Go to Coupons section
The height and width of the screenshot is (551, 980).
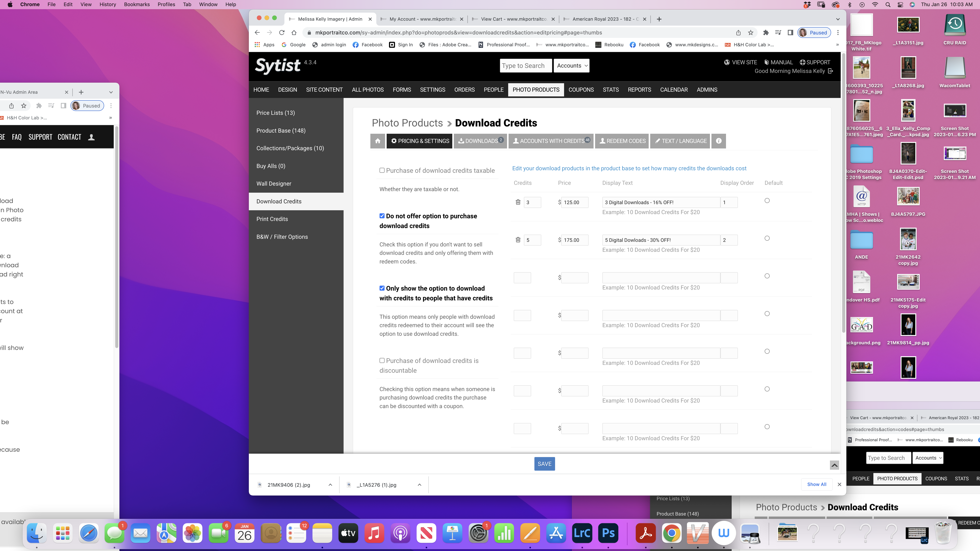(x=581, y=90)
